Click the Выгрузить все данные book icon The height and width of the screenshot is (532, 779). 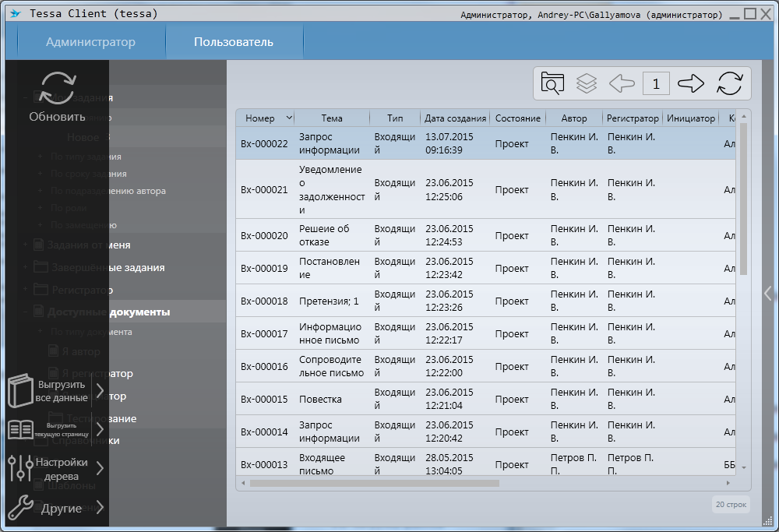pos(21,390)
